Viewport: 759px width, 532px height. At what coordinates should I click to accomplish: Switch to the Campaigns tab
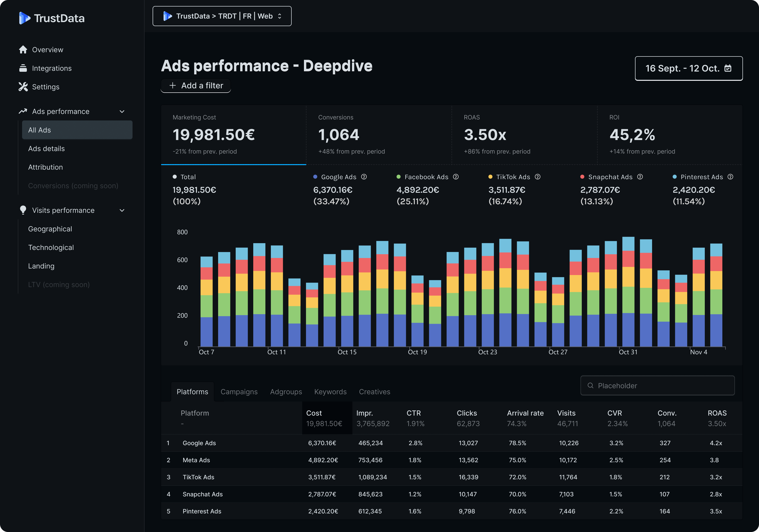[x=239, y=391]
